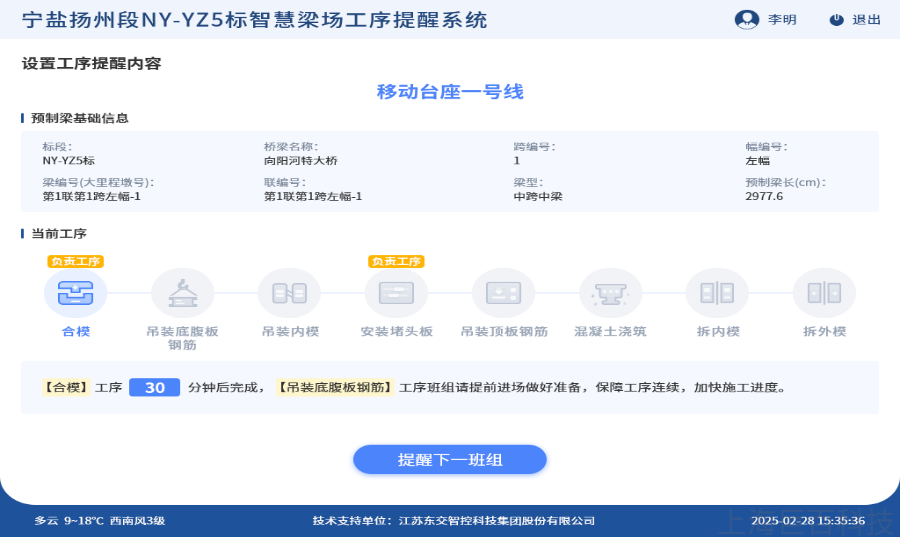
Task: Click the power icon to log out
Action: click(836, 20)
